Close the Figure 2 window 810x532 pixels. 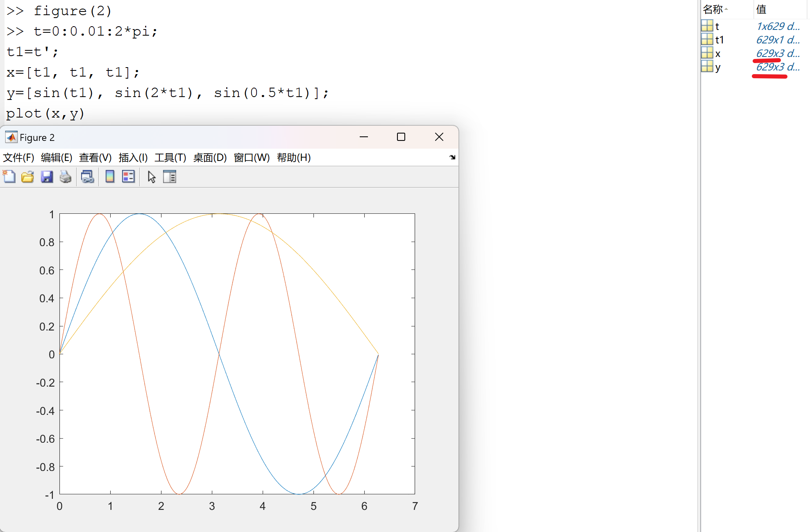[439, 137]
